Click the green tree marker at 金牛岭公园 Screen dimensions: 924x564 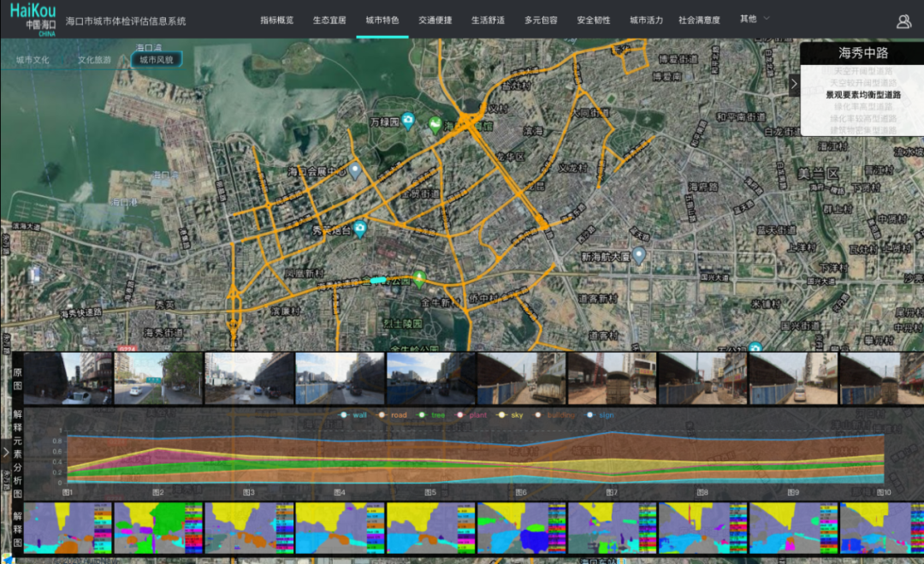[419, 278]
